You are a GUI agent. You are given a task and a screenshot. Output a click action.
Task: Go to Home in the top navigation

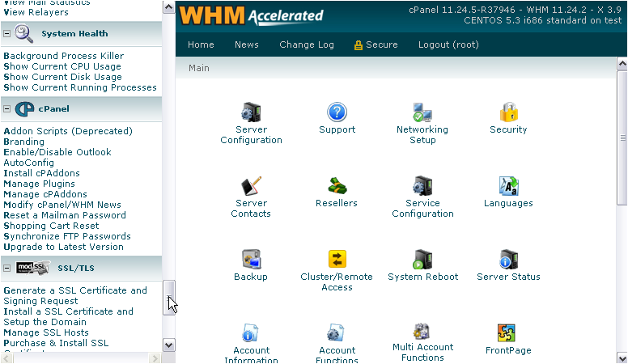pyautogui.click(x=201, y=44)
